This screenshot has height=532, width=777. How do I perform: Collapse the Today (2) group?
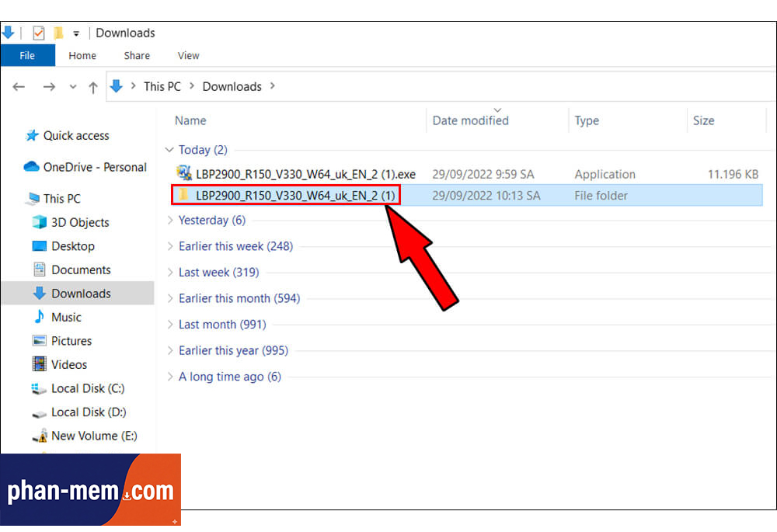coord(169,150)
